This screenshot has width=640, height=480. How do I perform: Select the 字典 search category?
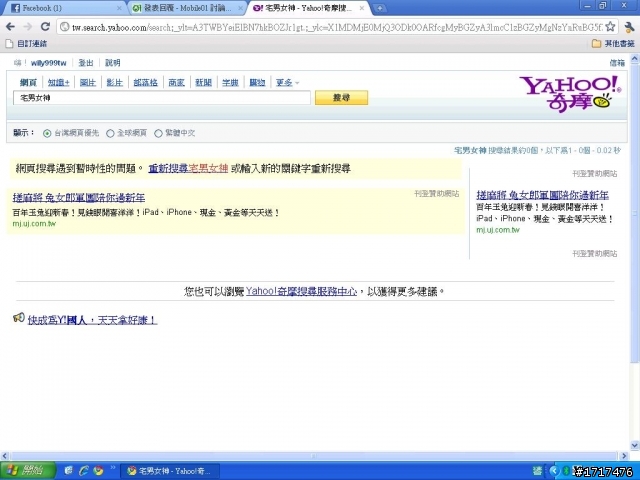click(x=230, y=82)
